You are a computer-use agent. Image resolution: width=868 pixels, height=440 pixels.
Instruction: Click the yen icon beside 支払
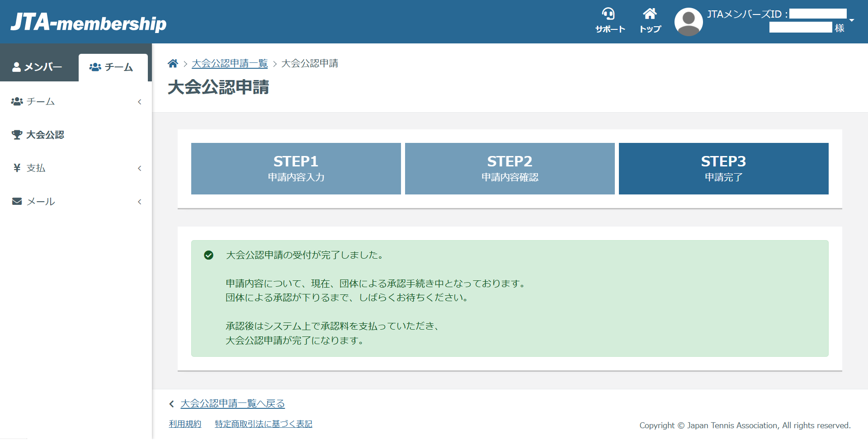click(17, 168)
